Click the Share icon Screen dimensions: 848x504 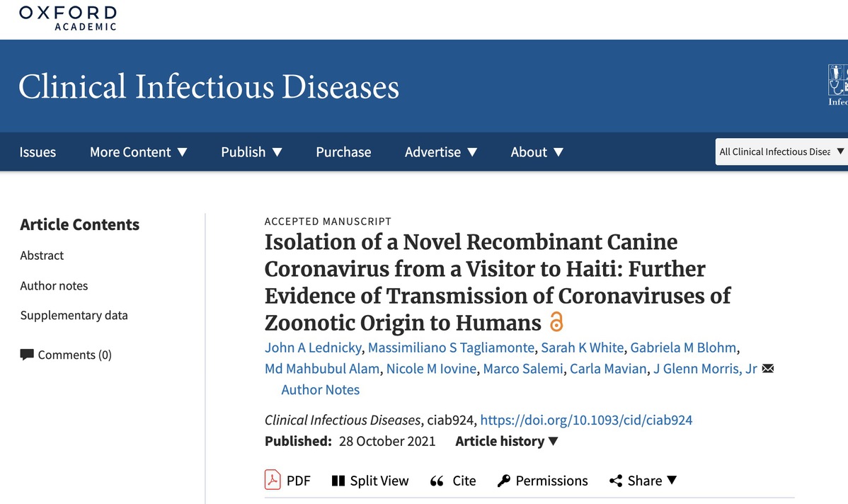coord(616,481)
